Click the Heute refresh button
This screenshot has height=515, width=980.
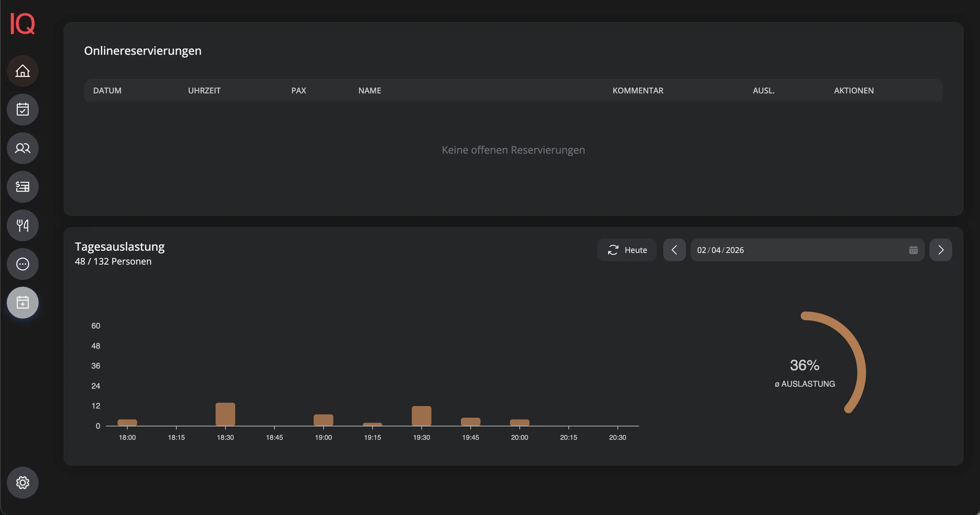coord(627,250)
